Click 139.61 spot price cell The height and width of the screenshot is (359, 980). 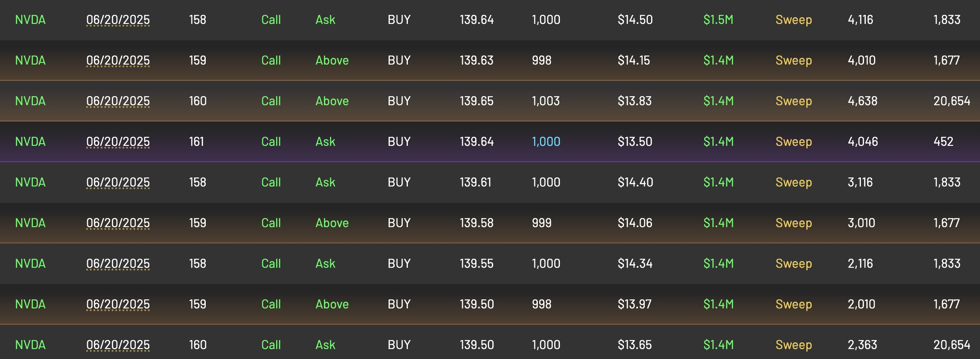point(475,182)
